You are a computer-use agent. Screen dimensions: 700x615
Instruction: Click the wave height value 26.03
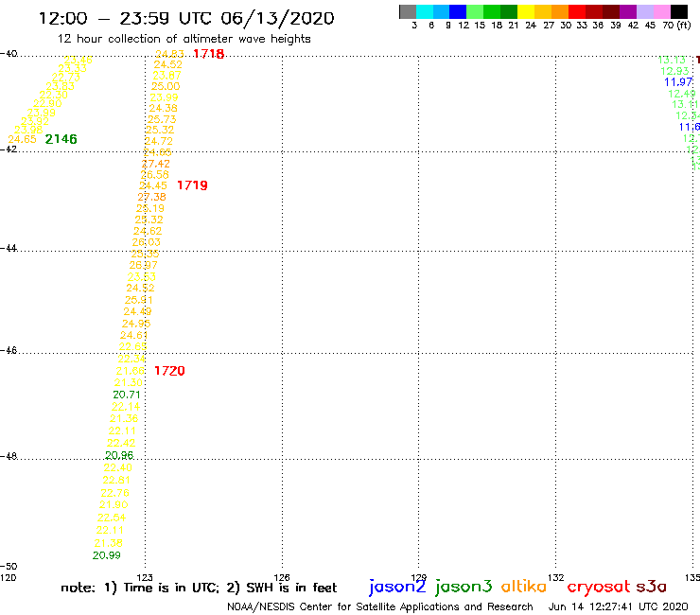(146, 242)
